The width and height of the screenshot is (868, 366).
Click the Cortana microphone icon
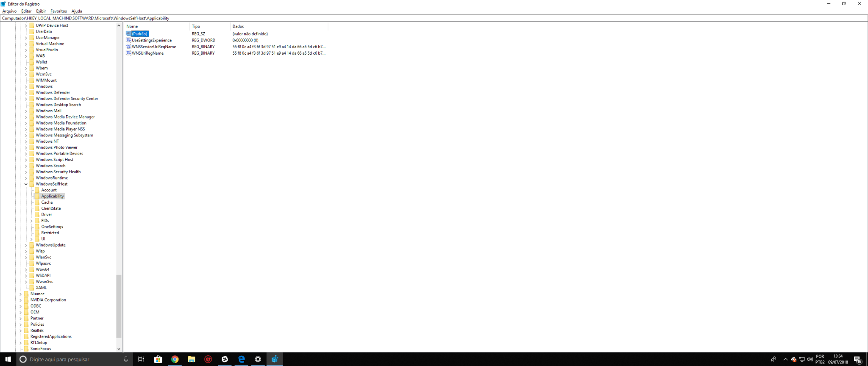pyautogui.click(x=126, y=359)
